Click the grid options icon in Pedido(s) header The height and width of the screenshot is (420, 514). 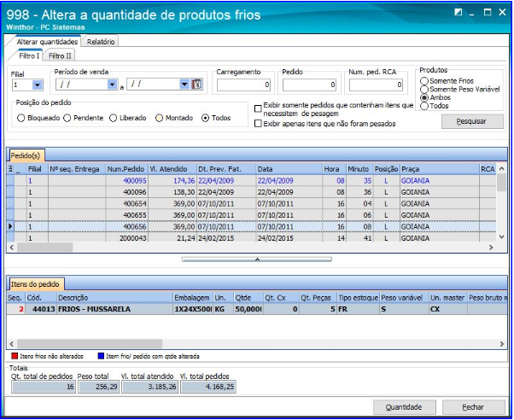click(x=10, y=169)
